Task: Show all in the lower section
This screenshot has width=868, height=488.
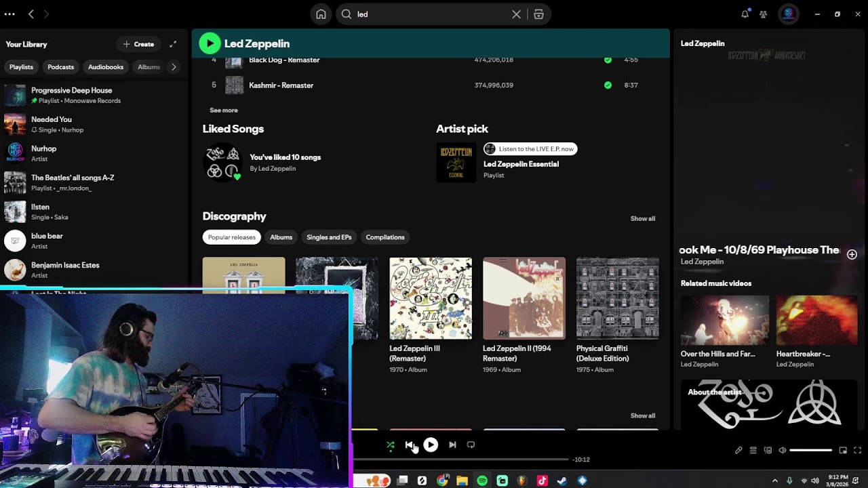Action: pyautogui.click(x=643, y=415)
